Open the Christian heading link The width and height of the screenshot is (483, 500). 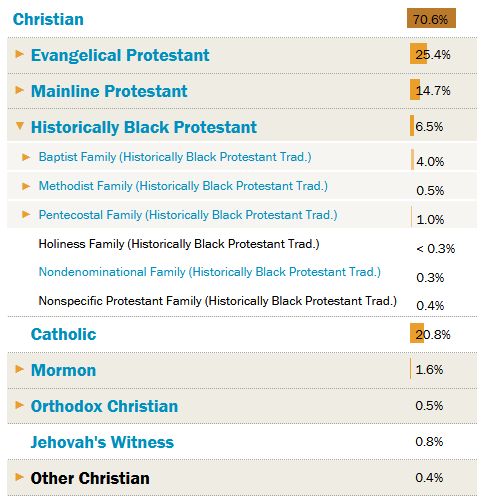coord(48,19)
